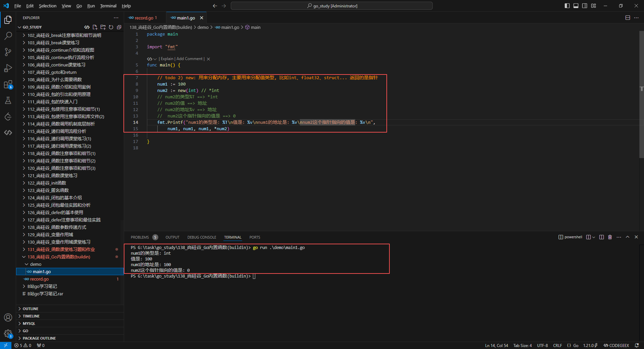
Task: Change encoding UTF-8 in status bar
Action: [542, 345]
